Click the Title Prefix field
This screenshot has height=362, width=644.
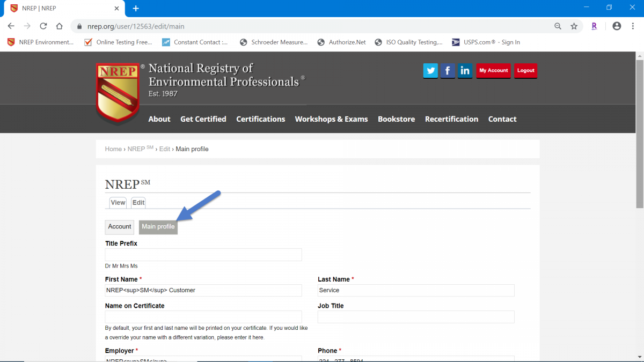[203, 255]
